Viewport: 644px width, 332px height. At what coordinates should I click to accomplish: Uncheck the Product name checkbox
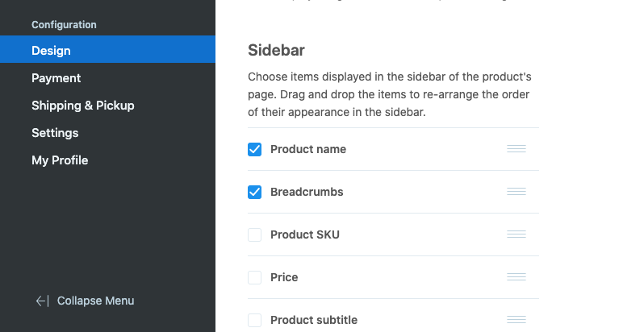(x=255, y=149)
